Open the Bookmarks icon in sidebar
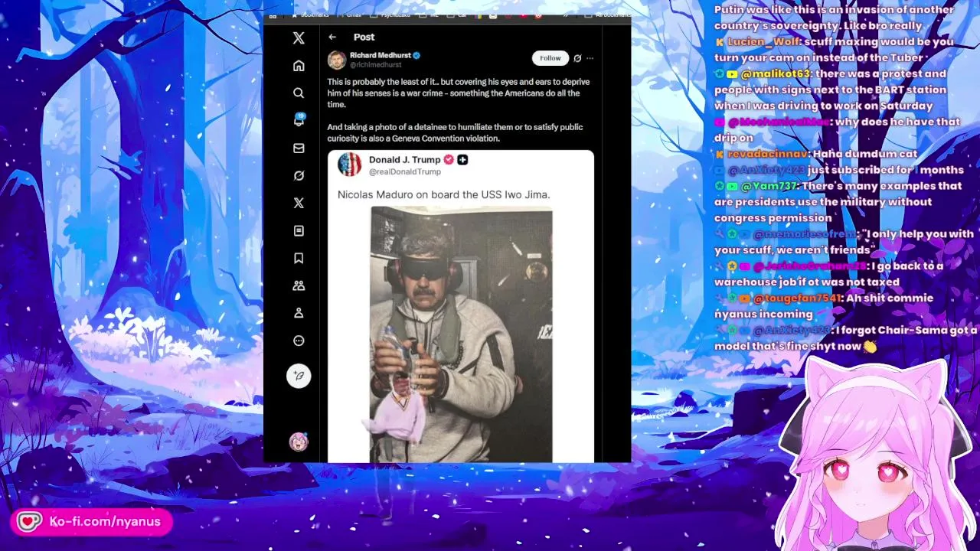The width and height of the screenshot is (980, 551). (299, 258)
